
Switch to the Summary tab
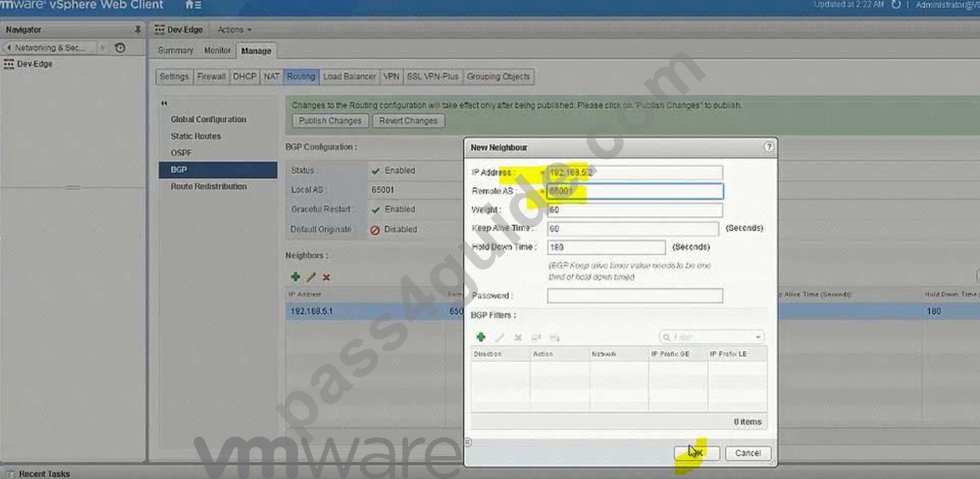tap(176, 51)
